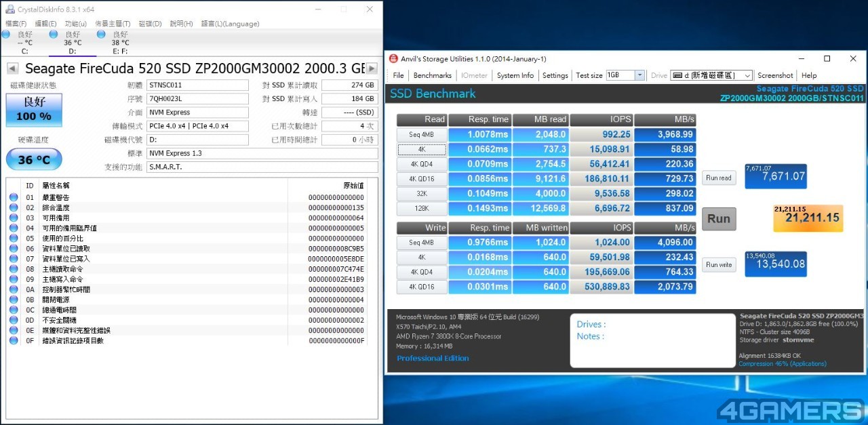
Task: Click the status dot for 錯誤資訊記錄項目數 row
Action: tap(14, 340)
